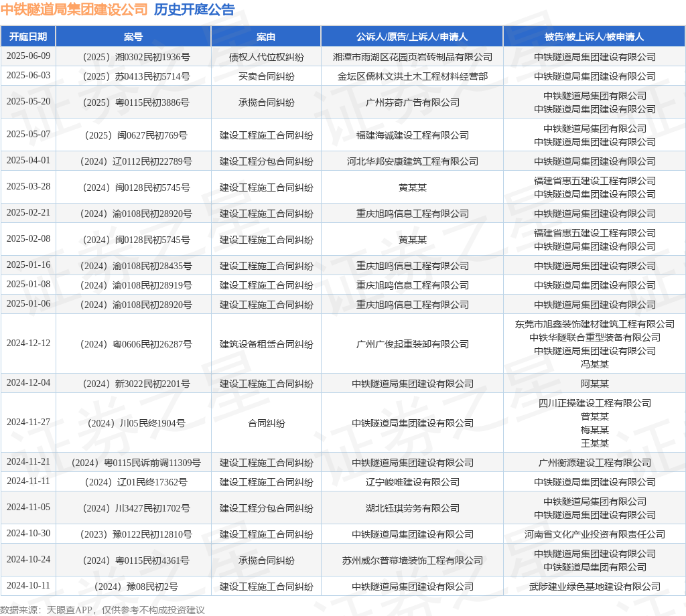Select the heading 历史开庭公告
Image resolution: width=686 pixels, height=616 pixels.
pos(194,9)
